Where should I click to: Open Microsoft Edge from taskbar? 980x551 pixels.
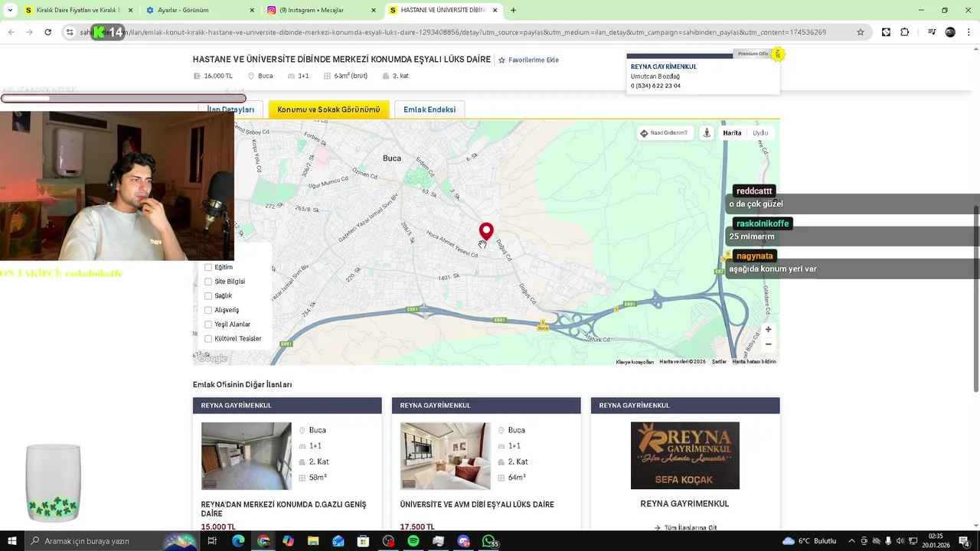(238, 541)
